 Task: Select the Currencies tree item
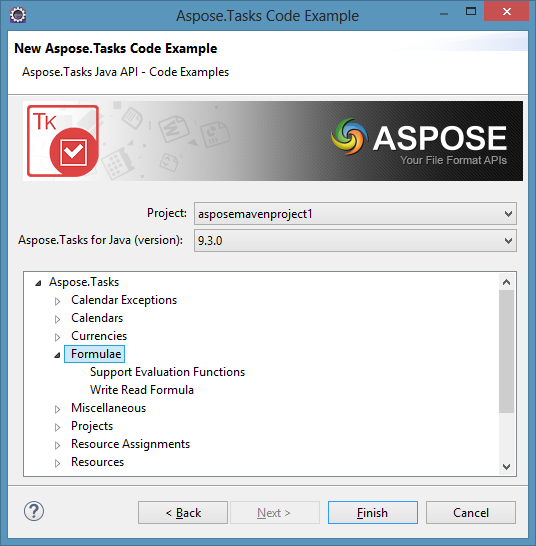point(99,336)
